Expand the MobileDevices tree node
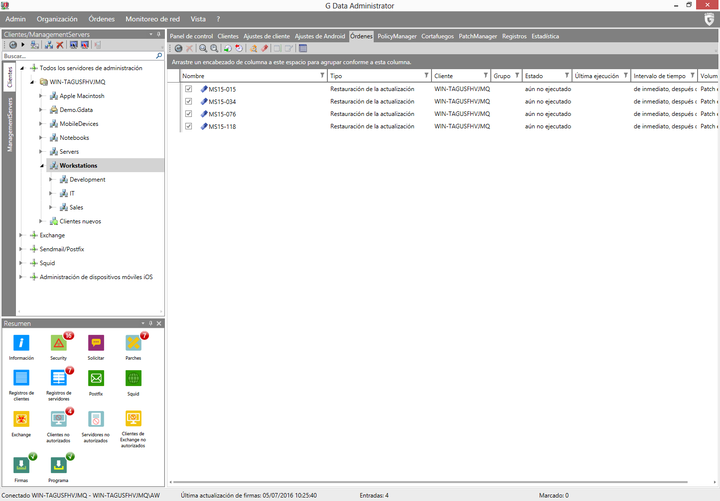Screen dimensions: 720x501 (x=41, y=124)
